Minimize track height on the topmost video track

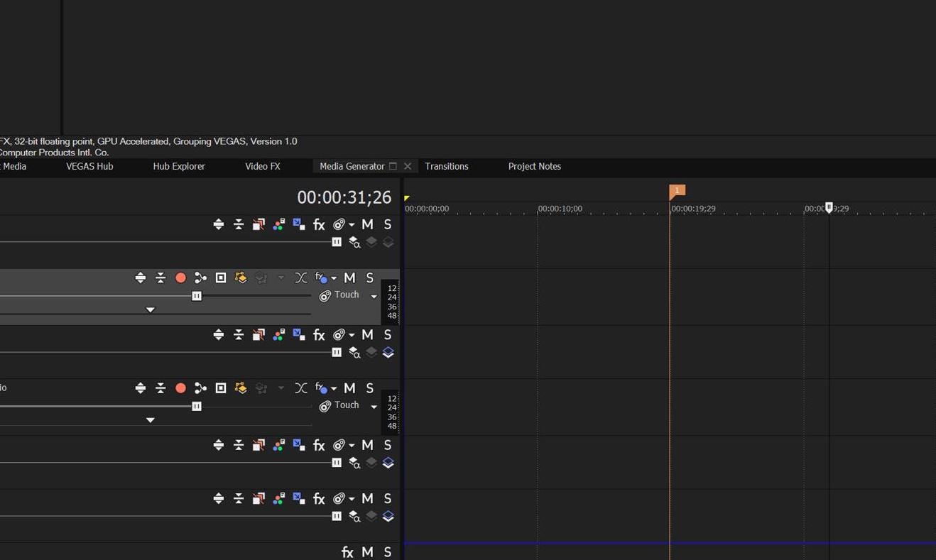pyautogui.click(x=239, y=224)
